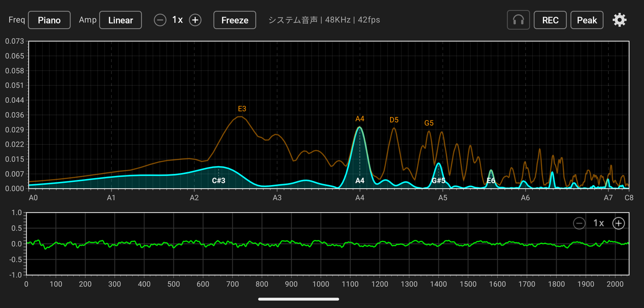The height and width of the screenshot is (308, 644).
Task: Tap the home indicator bar
Action: [299, 299]
